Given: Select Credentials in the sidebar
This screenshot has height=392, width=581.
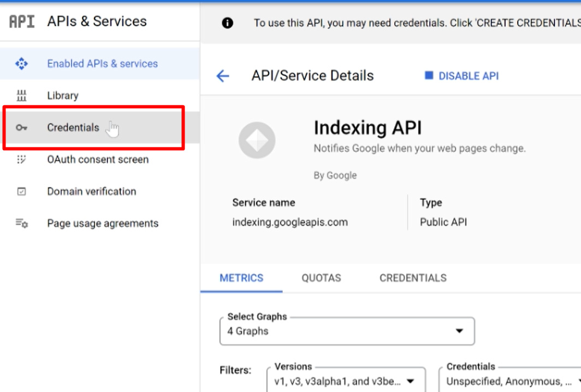Looking at the screenshot, I should [100, 127].
